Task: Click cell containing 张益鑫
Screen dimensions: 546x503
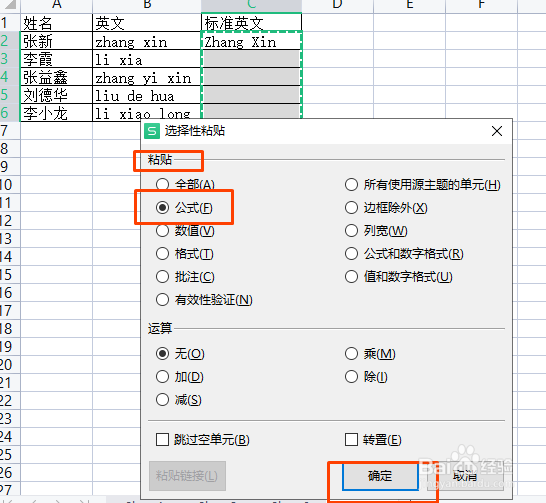Action: [56, 77]
